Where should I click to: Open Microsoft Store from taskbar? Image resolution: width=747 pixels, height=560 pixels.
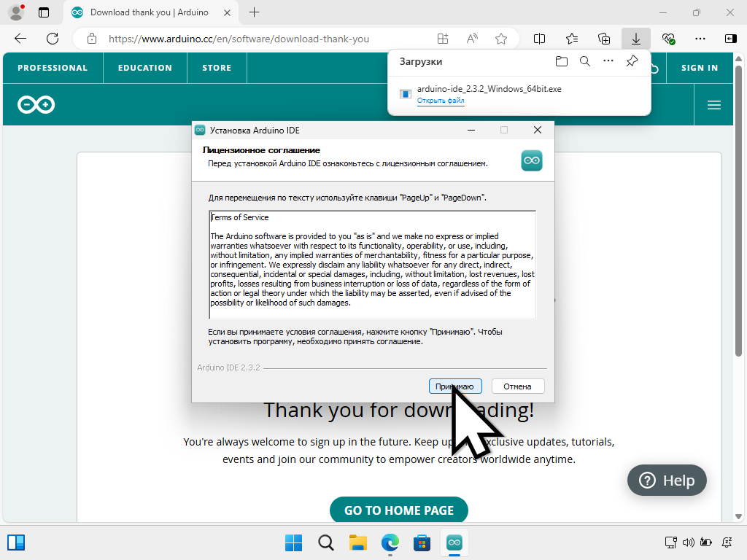click(422, 542)
